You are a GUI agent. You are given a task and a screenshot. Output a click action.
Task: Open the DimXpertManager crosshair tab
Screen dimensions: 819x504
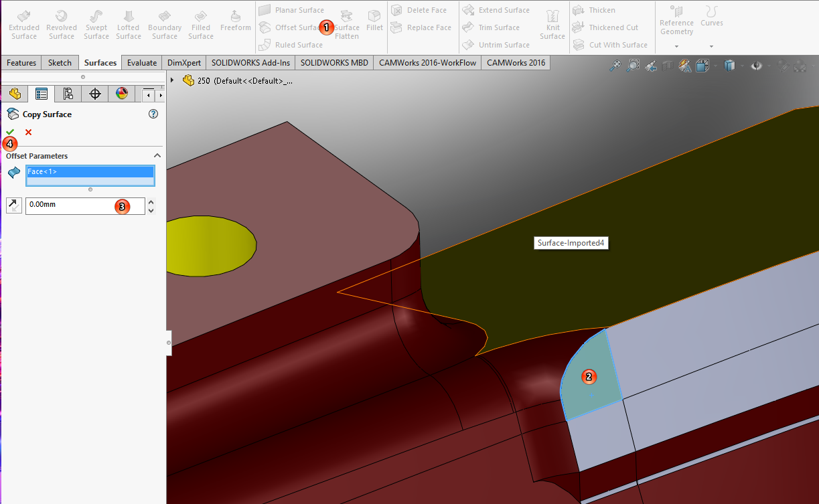click(94, 94)
